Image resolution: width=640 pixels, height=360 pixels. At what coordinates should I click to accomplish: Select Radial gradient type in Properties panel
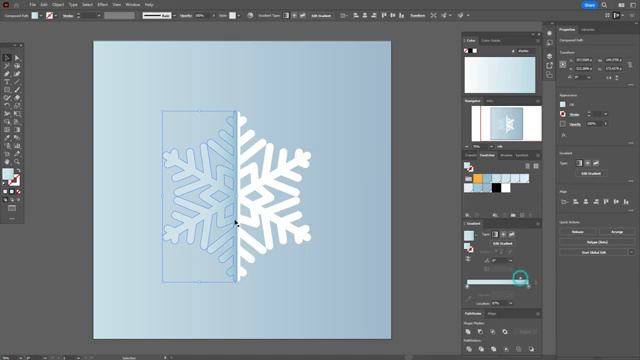tap(588, 163)
